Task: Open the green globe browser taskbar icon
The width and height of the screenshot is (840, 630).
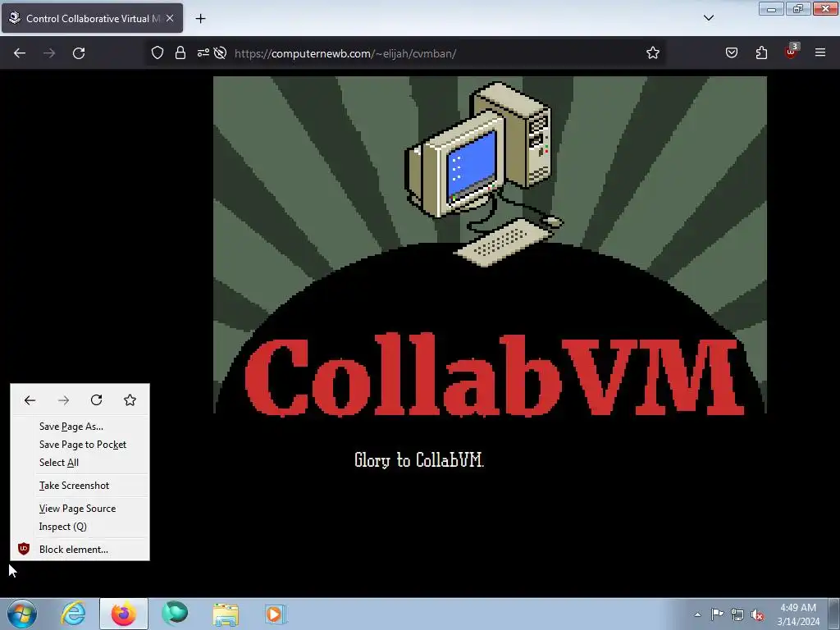Action: (x=175, y=614)
